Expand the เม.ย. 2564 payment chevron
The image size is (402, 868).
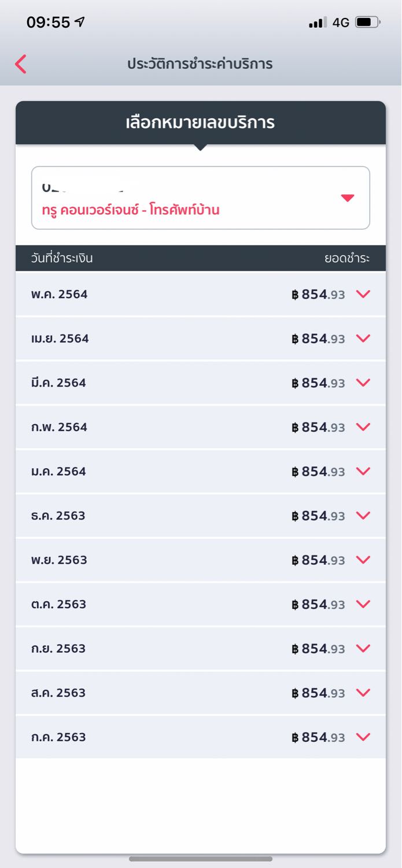363,339
